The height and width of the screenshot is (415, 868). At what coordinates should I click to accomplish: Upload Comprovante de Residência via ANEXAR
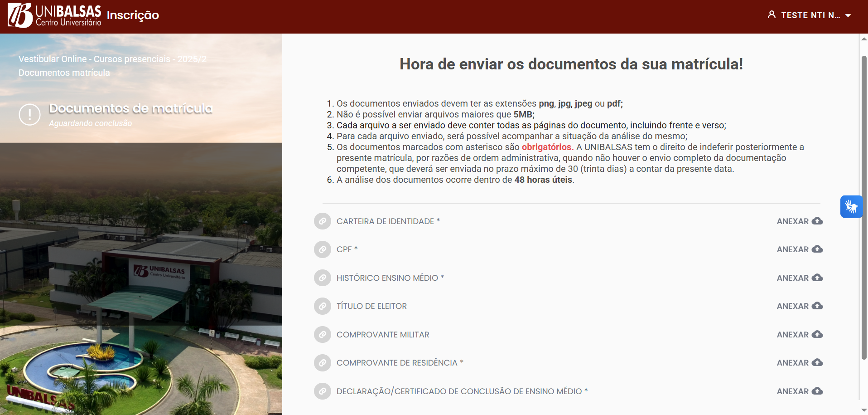(x=800, y=363)
